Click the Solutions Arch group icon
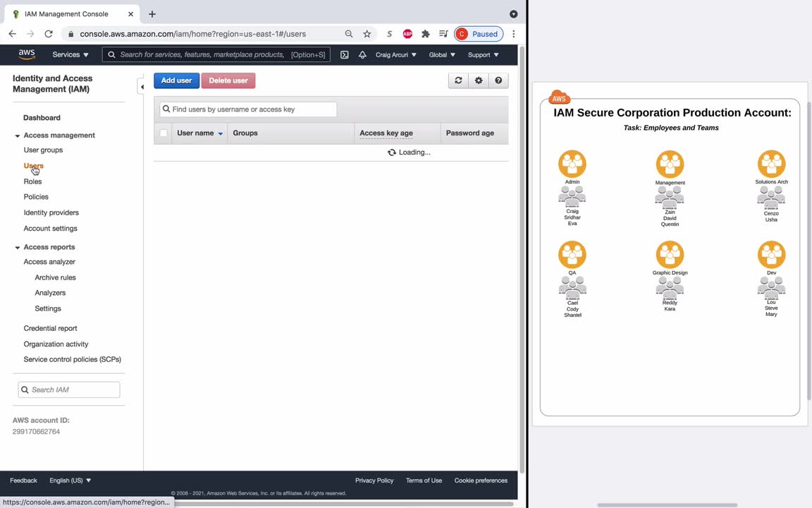The width and height of the screenshot is (812, 508). [771, 164]
